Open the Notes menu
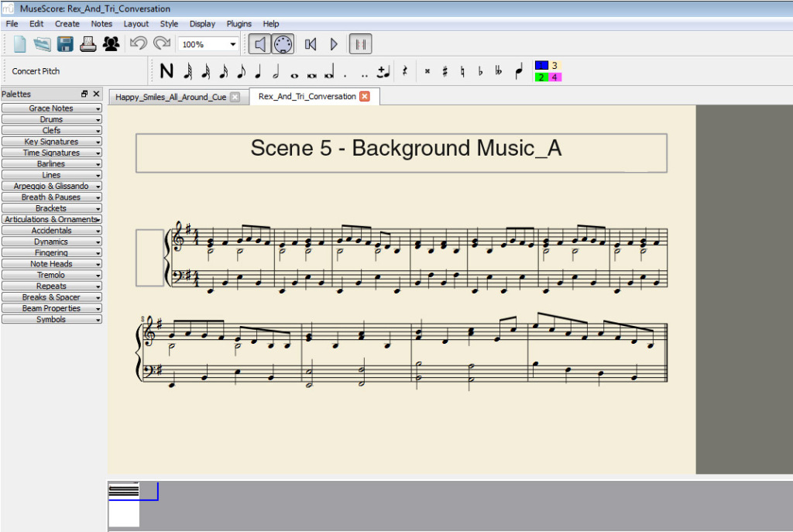This screenshot has width=793, height=532. 101,23
